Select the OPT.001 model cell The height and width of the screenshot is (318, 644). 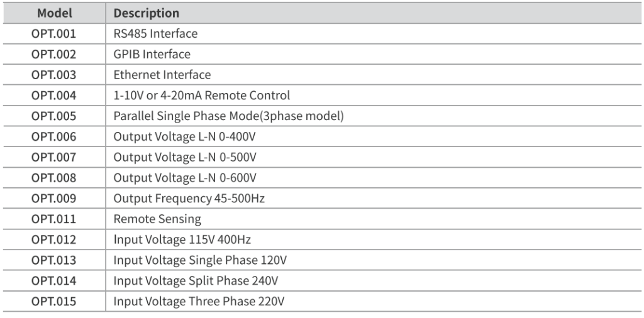click(x=53, y=33)
